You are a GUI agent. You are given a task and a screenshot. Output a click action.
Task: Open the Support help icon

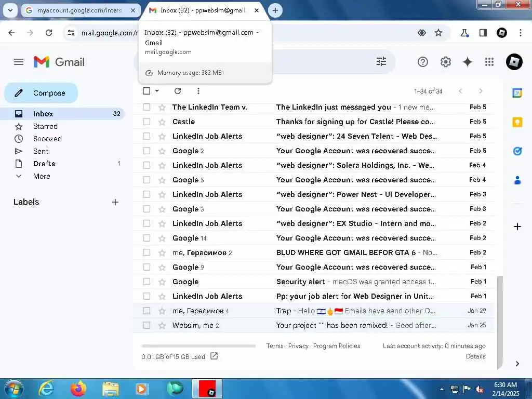tap(422, 62)
